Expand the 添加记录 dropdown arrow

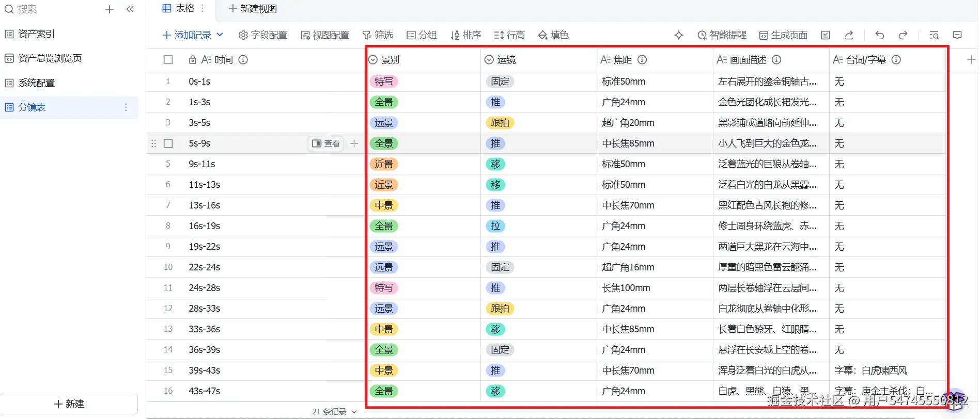click(220, 35)
